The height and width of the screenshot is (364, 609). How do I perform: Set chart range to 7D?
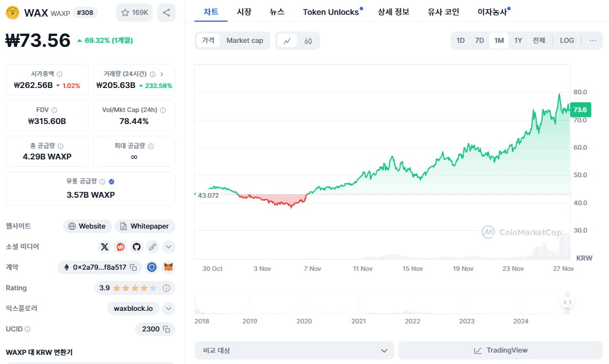pos(480,41)
